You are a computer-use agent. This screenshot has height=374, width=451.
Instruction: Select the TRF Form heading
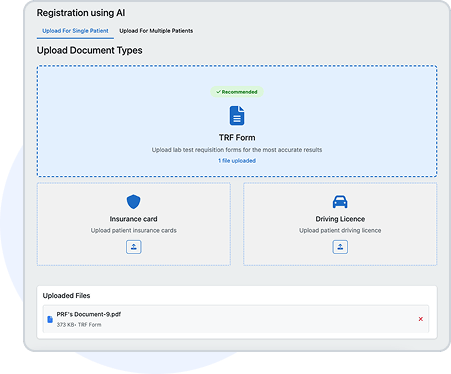click(237, 138)
